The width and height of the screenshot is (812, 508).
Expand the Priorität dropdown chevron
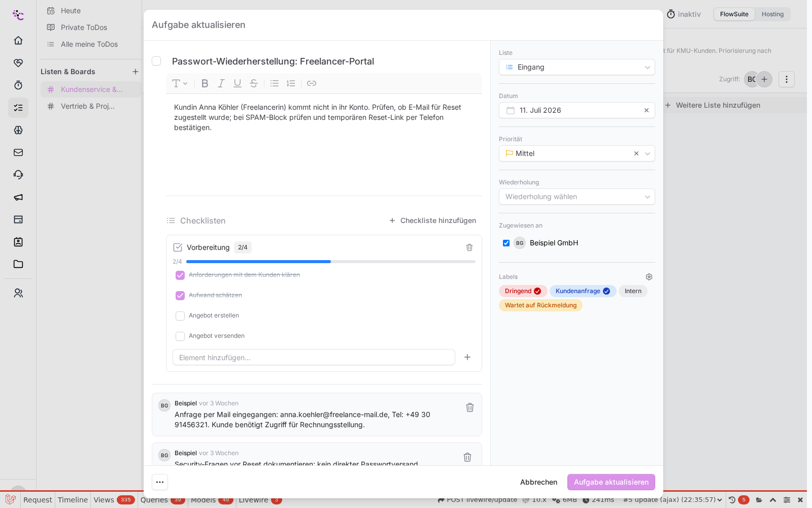648,153
